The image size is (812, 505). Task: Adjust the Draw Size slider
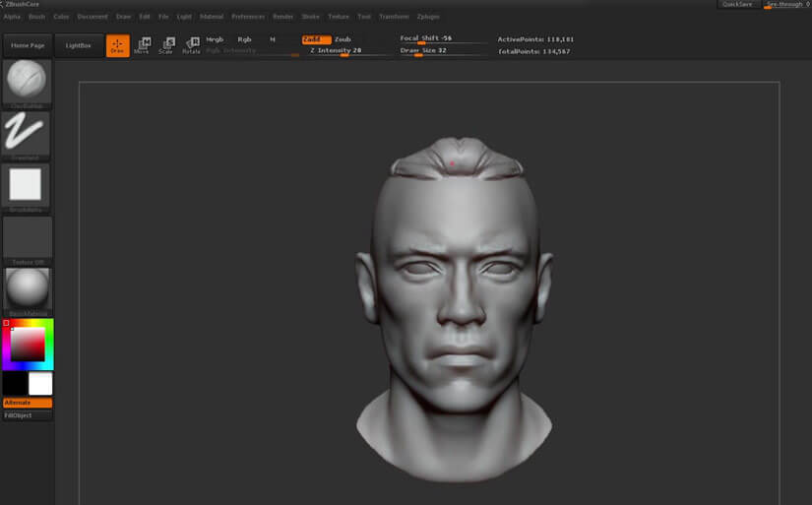click(x=443, y=51)
